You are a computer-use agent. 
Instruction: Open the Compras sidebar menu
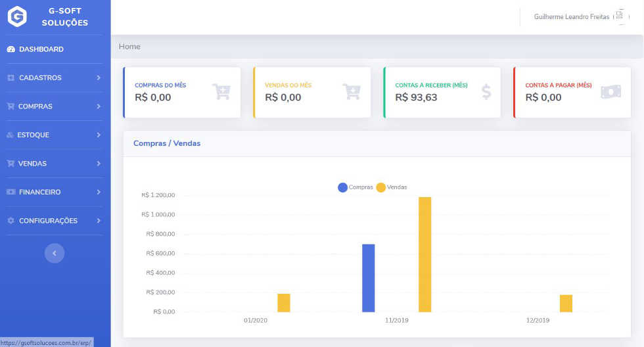click(35, 106)
